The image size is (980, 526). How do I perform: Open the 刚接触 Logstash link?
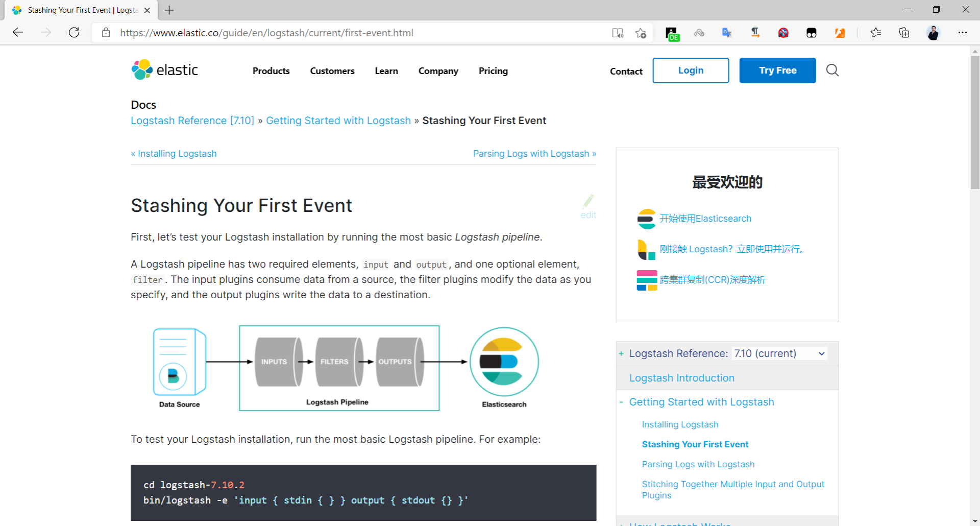click(733, 249)
